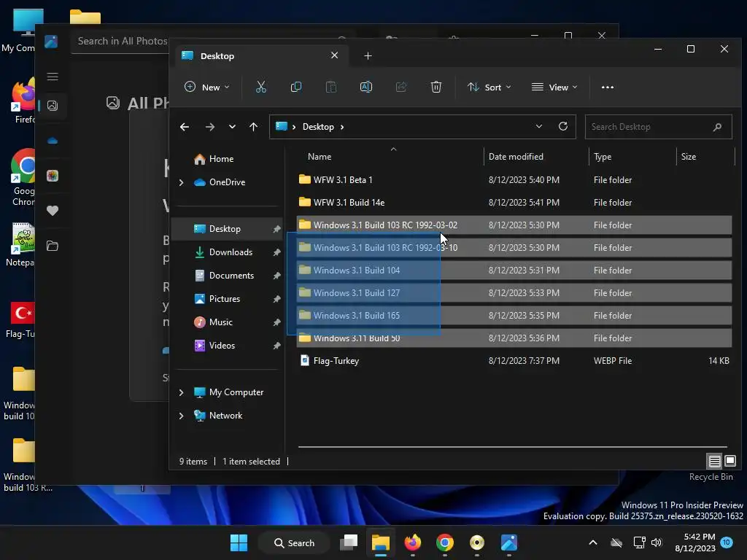Click the Share icon in toolbar
This screenshot has height=560, width=747.
tap(401, 87)
